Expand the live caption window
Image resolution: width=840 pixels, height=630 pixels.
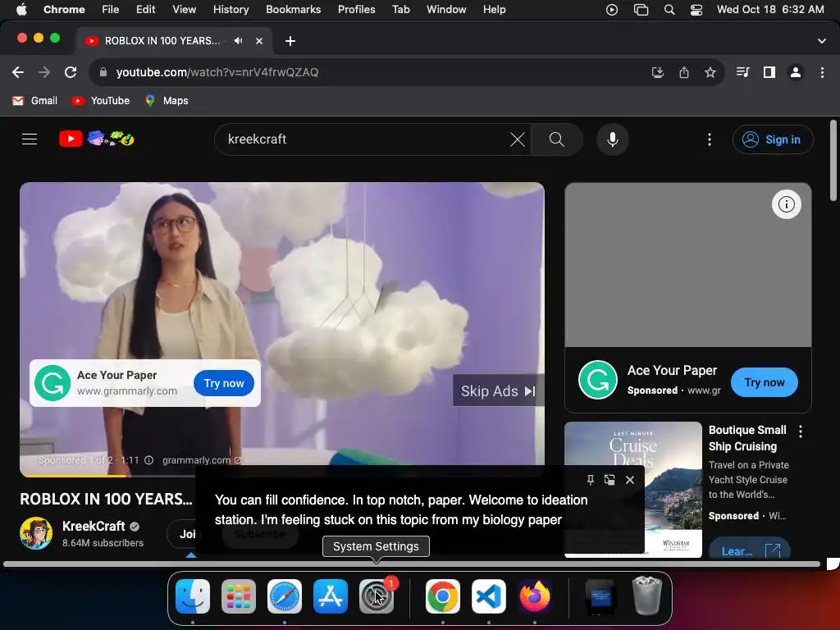609,480
